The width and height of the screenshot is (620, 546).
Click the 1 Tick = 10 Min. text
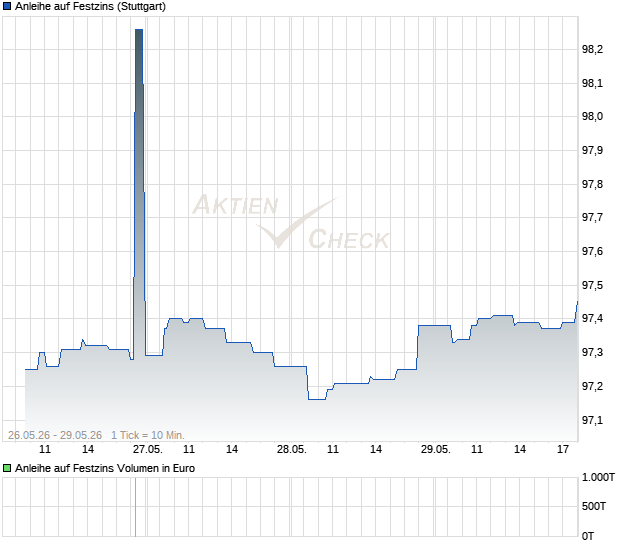[148, 435]
